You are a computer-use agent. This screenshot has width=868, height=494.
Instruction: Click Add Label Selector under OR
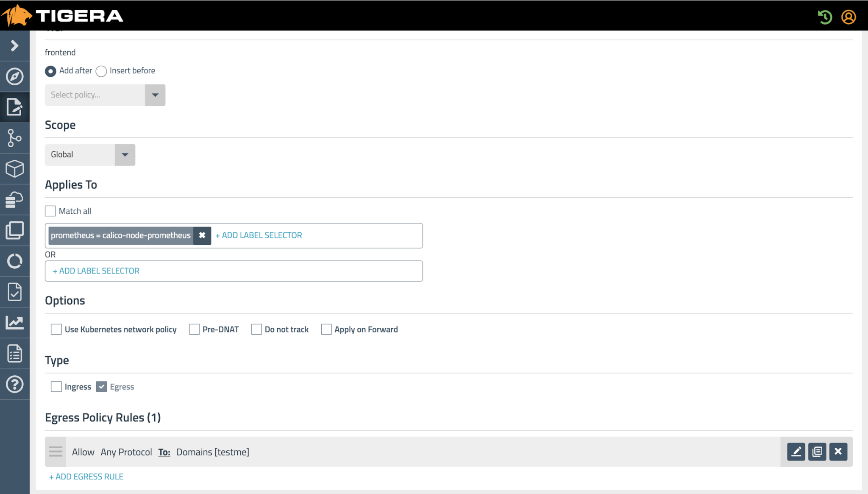(96, 271)
